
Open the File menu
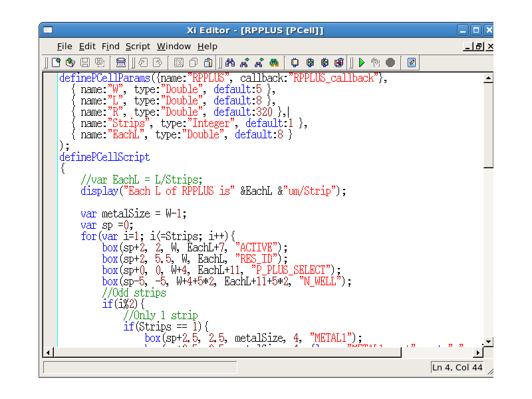[x=65, y=47]
